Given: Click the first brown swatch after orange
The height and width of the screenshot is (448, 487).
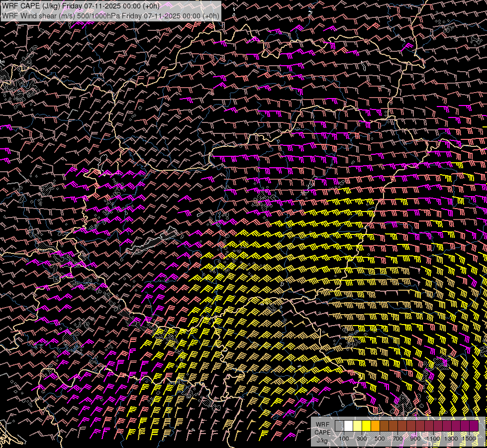Looking at the screenshot, I should coord(384,426).
